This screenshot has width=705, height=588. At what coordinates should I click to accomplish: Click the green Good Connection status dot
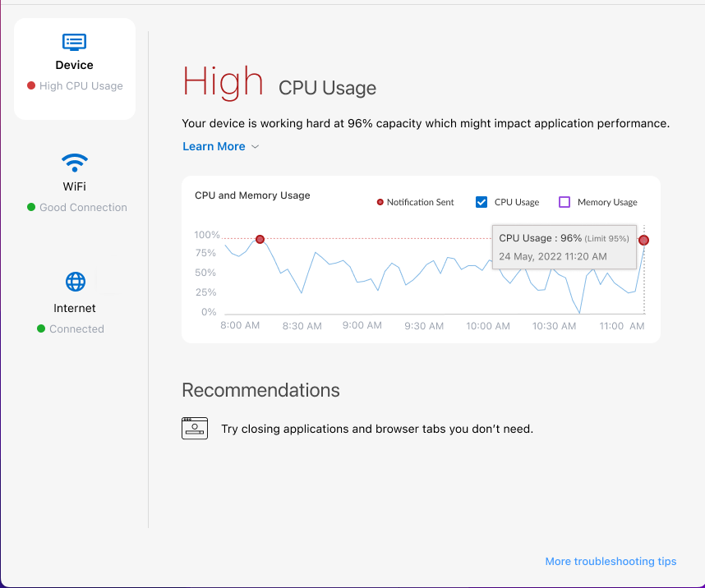(x=31, y=208)
